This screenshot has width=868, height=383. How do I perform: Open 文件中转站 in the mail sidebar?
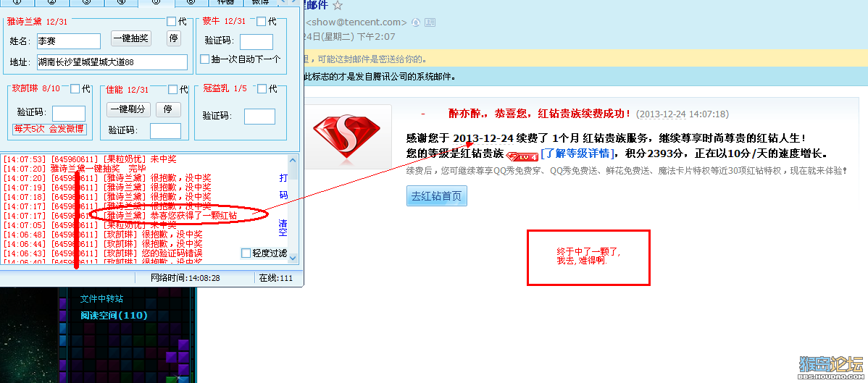pos(102,299)
